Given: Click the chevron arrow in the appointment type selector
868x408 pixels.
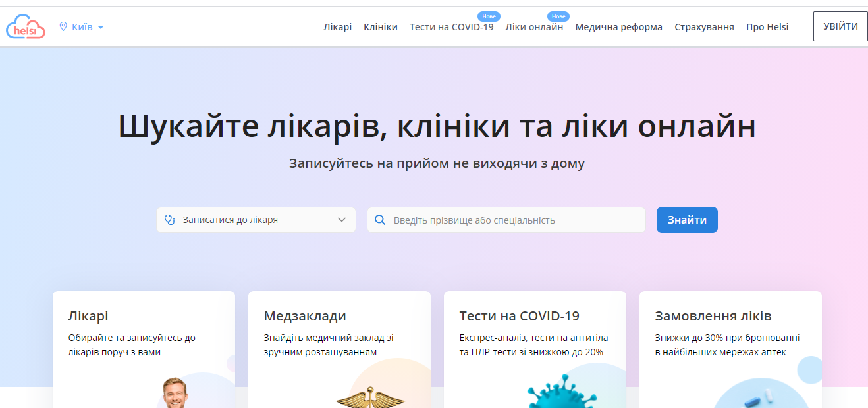Looking at the screenshot, I should pyautogui.click(x=343, y=219).
